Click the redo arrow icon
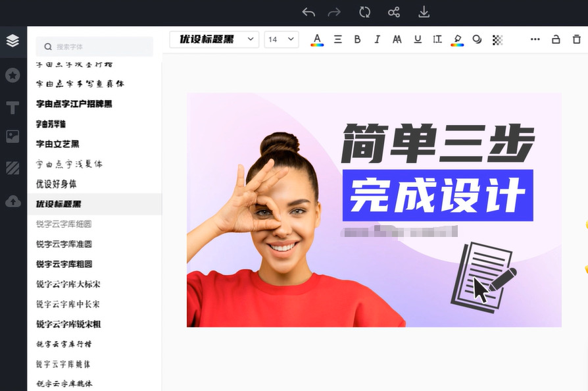Screen dimensions: 588x391 coord(334,13)
